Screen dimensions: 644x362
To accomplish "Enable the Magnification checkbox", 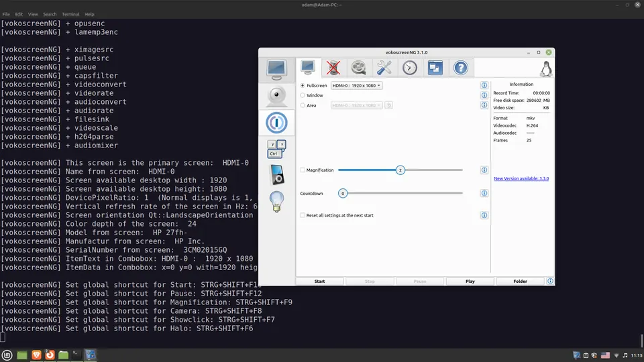I will point(303,170).
